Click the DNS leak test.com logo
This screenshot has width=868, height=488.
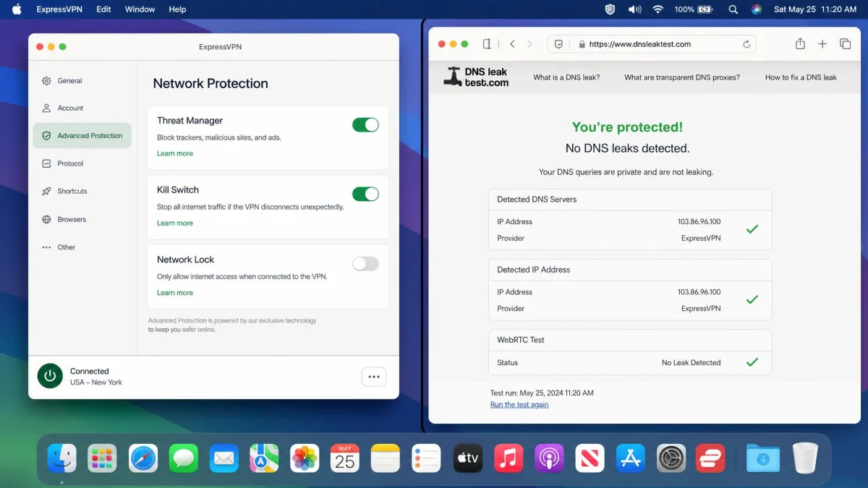point(477,77)
